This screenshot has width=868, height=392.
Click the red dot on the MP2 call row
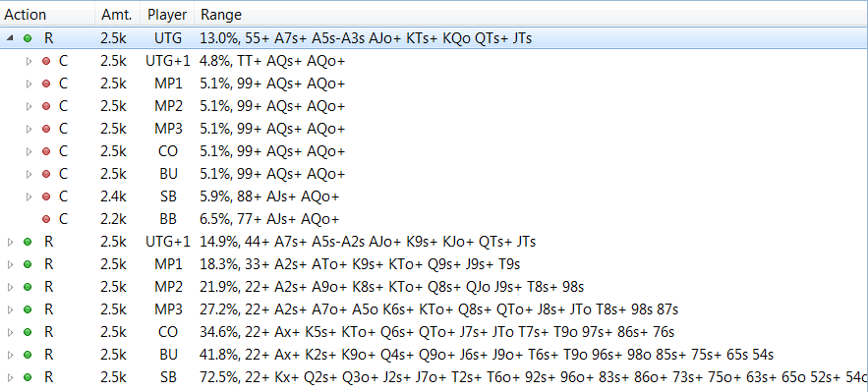point(46,106)
